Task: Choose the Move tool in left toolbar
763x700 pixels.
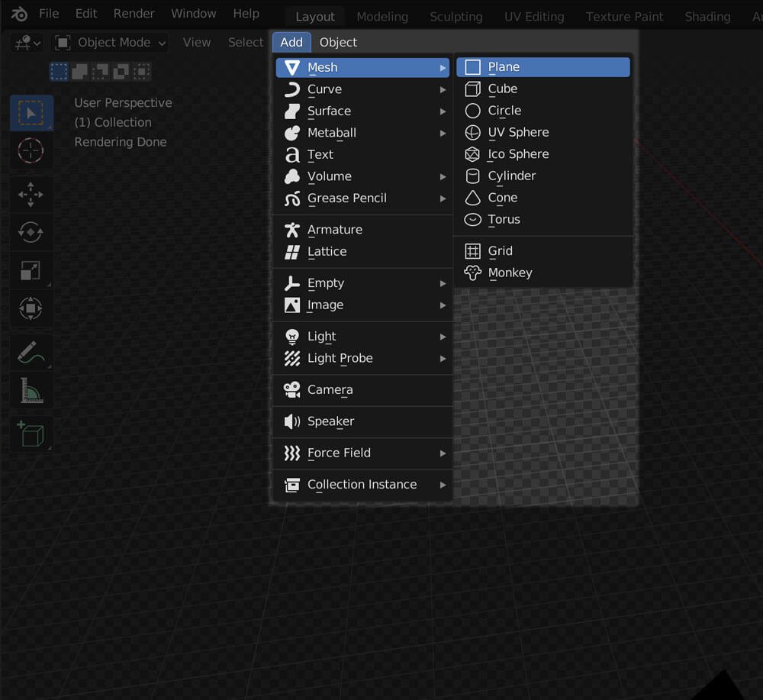Action: point(31,195)
